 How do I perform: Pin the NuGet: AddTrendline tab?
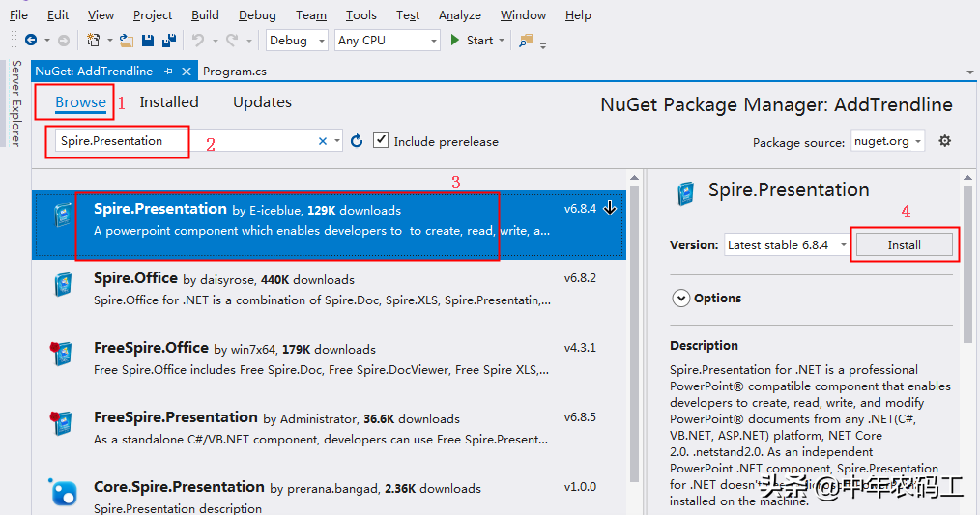pos(168,72)
